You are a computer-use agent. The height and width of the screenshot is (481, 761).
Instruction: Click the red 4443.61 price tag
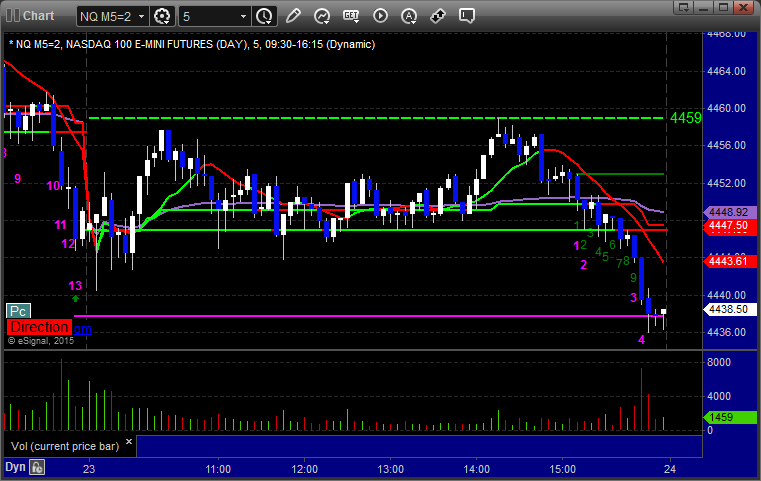(729, 262)
